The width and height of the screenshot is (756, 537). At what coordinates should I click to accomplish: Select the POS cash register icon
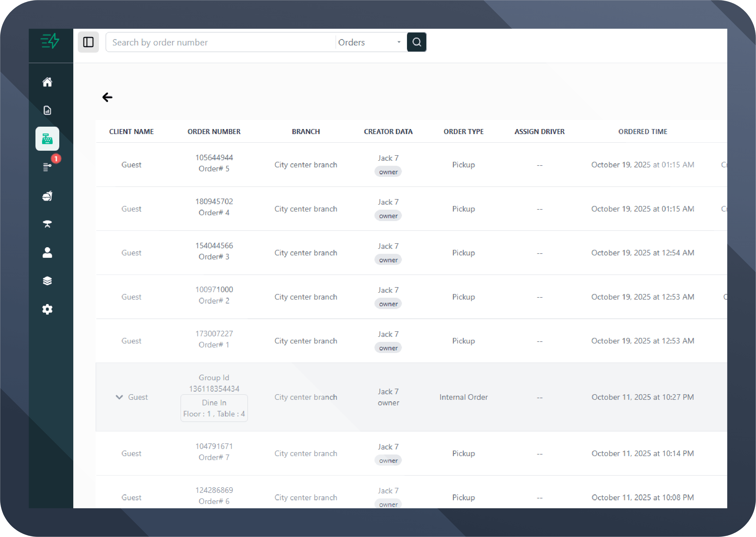[47, 139]
